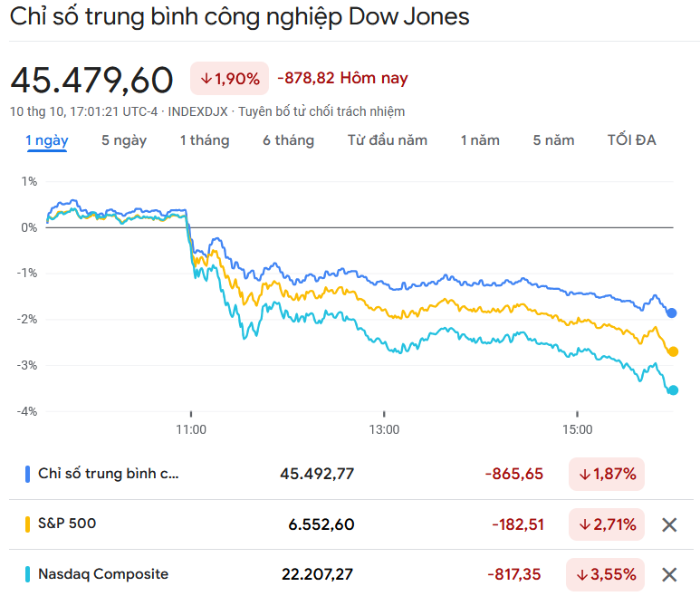
Task: Click the yellow S&P 500 endpoint dot
Action: (x=673, y=351)
